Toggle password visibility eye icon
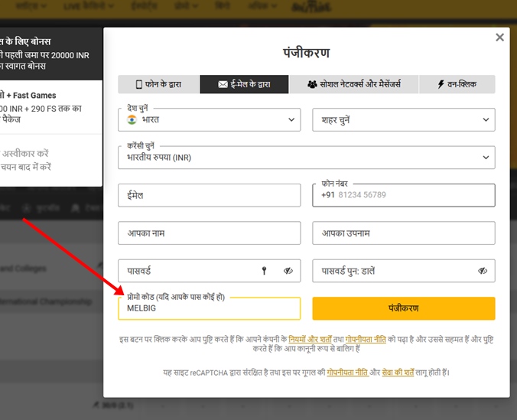 (x=288, y=271)
